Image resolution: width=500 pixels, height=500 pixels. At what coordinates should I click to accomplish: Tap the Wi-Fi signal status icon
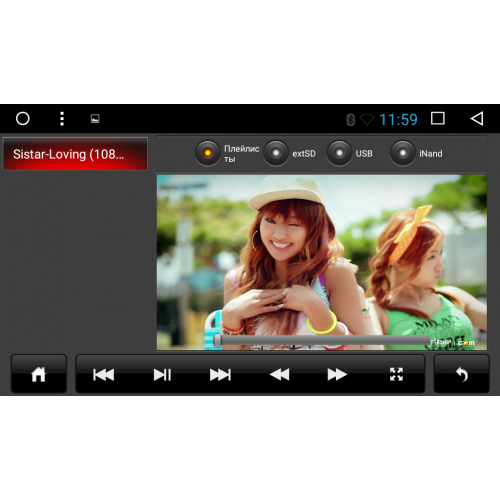(367, 119)
